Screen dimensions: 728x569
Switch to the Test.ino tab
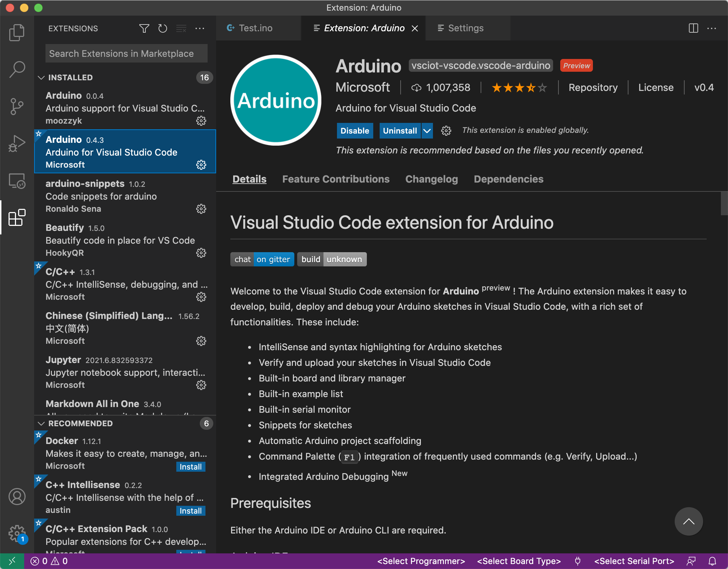[x=256, y=28]
